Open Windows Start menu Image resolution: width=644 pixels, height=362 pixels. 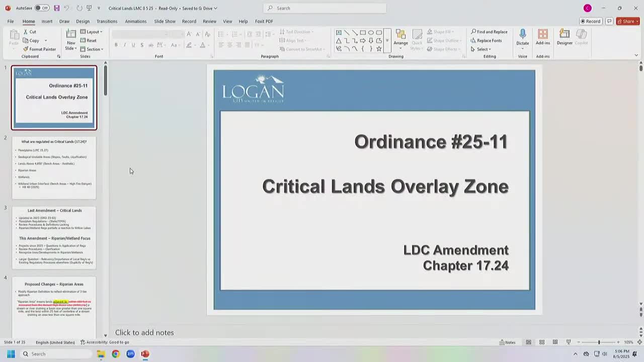(11, 354)
